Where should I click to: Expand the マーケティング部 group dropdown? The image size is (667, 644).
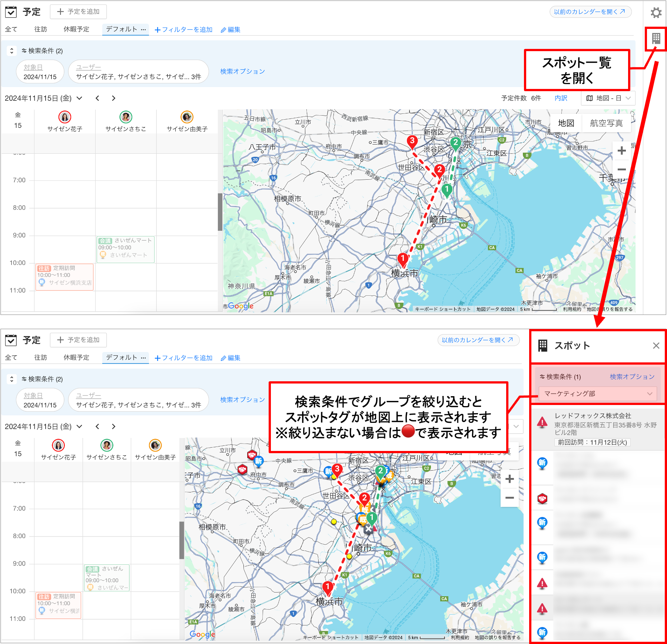pos(598,394)
